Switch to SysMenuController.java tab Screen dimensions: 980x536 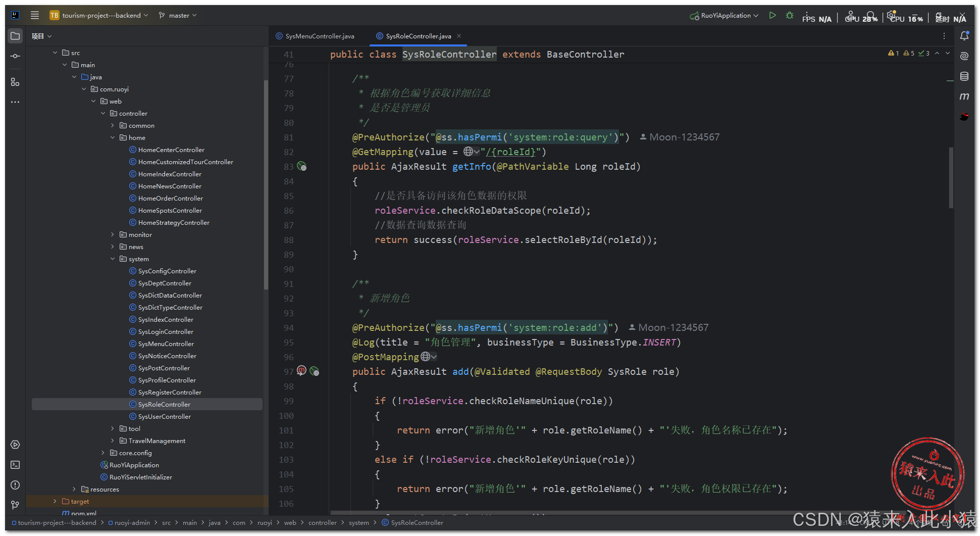[x=315, y=36]
